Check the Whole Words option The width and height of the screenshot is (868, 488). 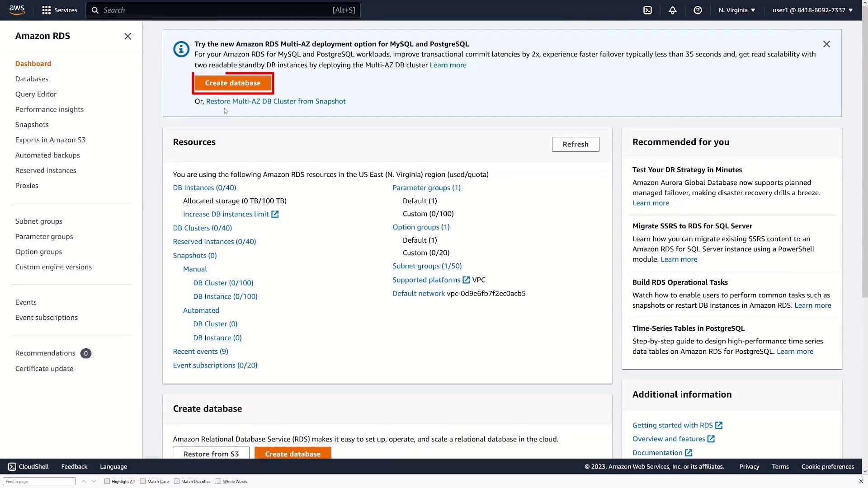click(x=218, y=481)
